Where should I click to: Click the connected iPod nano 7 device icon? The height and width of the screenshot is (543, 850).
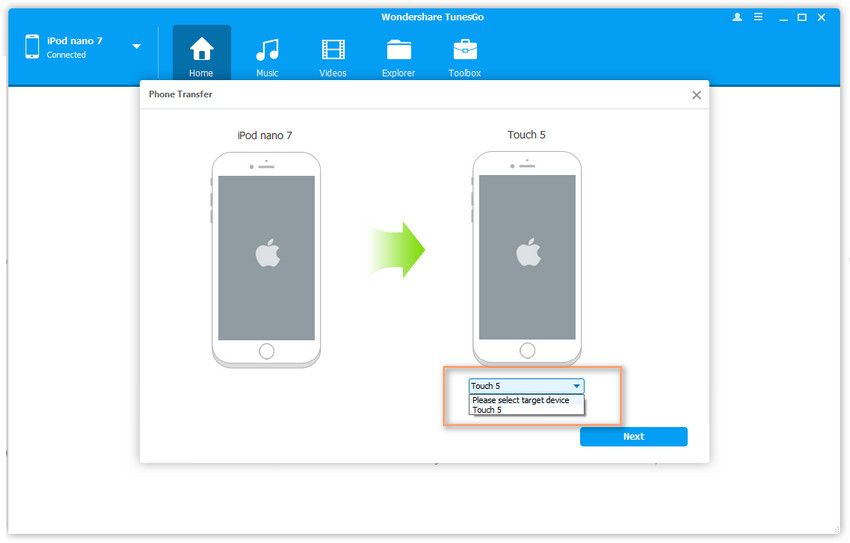32,47
